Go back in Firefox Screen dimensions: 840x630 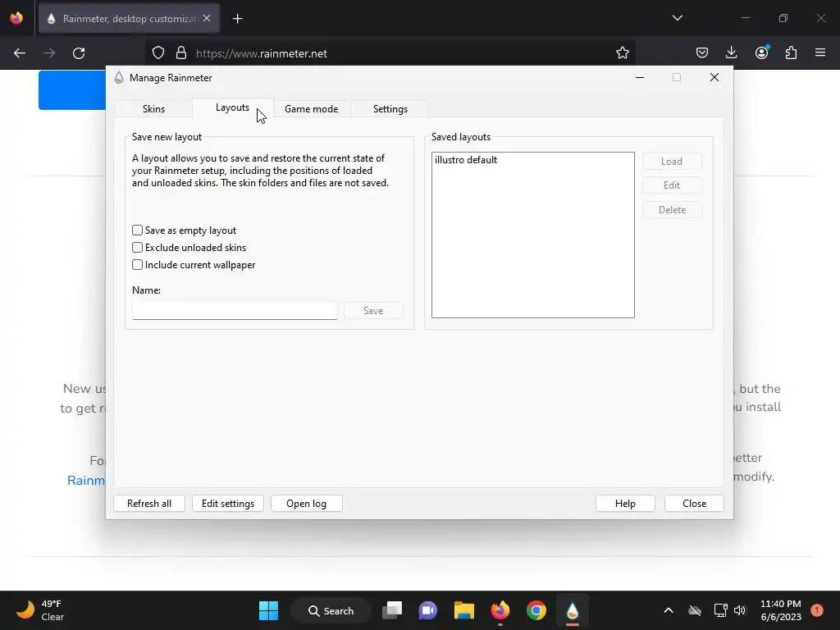pos(20,53)
